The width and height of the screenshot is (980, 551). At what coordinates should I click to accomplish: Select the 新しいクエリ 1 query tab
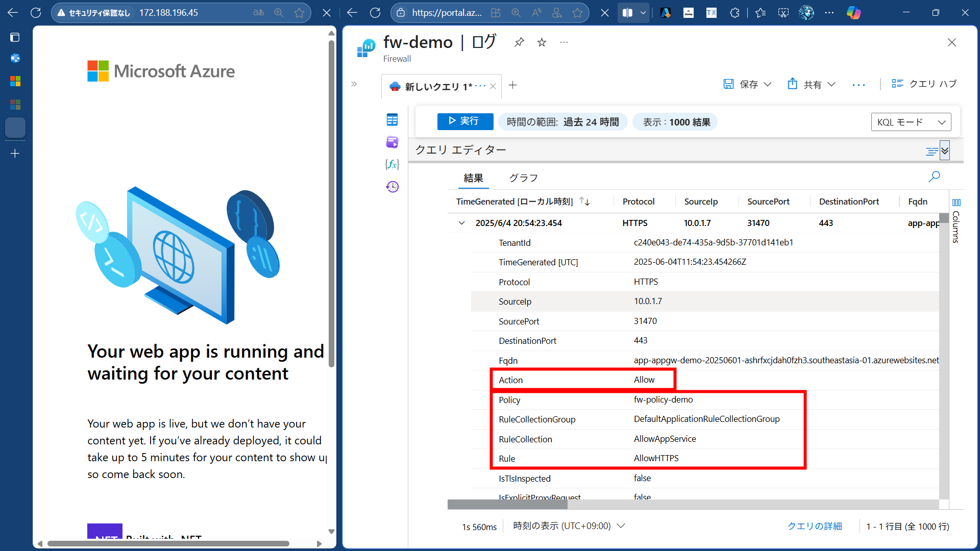point(438,86)
